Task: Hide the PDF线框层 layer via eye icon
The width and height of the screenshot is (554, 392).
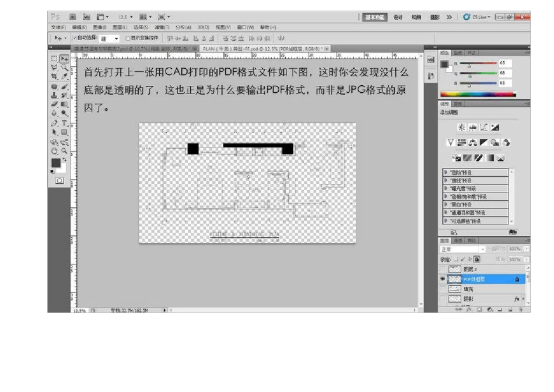Action: point(443,279)
